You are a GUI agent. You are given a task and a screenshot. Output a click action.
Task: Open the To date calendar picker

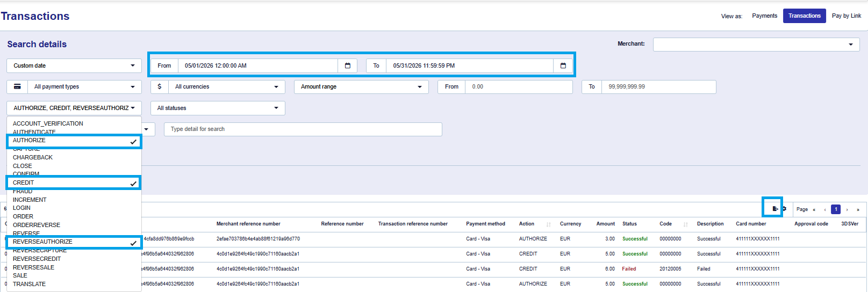[563, 65]
